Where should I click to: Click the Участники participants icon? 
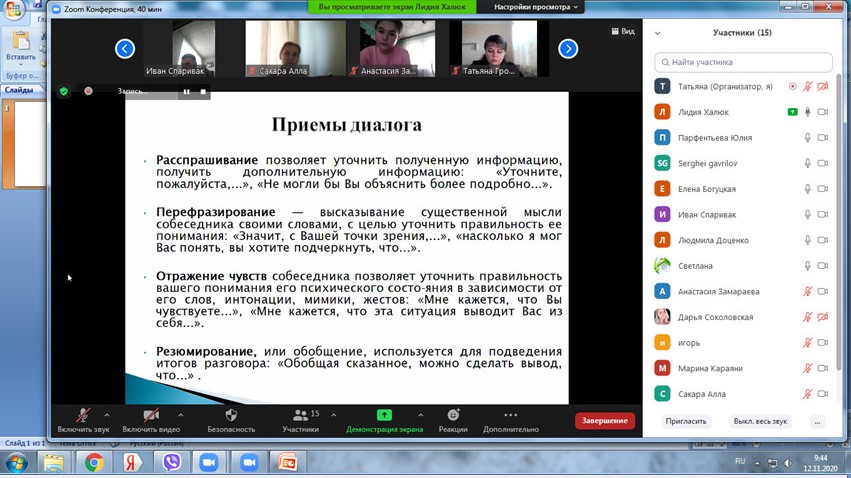point(300,415)
